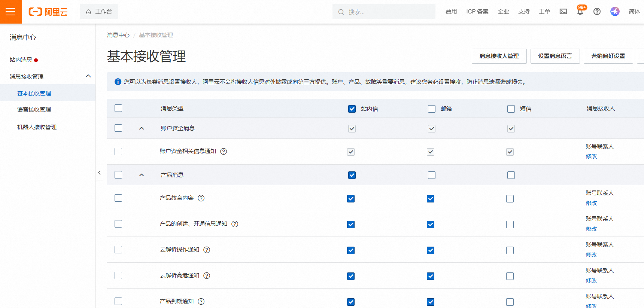Screen dimensions: 644x308
Task: Open the 工作台 workbench button
Action: pyautogui.click(x=99, y=12)
